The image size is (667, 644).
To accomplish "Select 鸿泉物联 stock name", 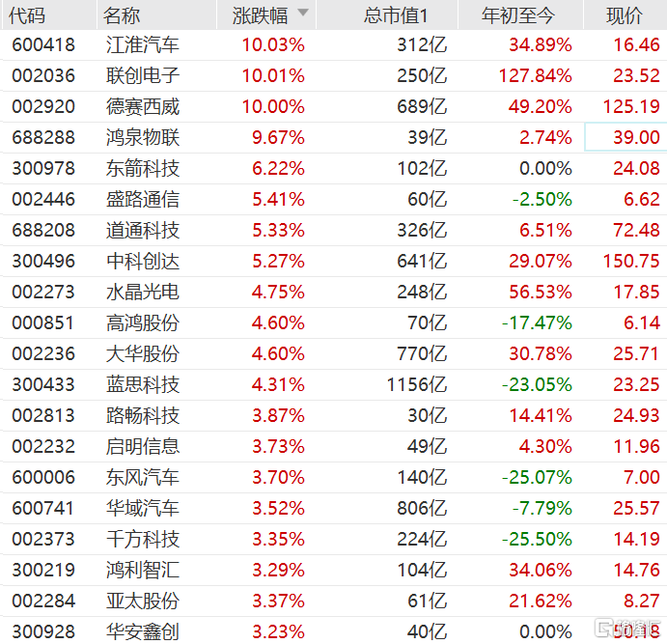I will (143, 137).
